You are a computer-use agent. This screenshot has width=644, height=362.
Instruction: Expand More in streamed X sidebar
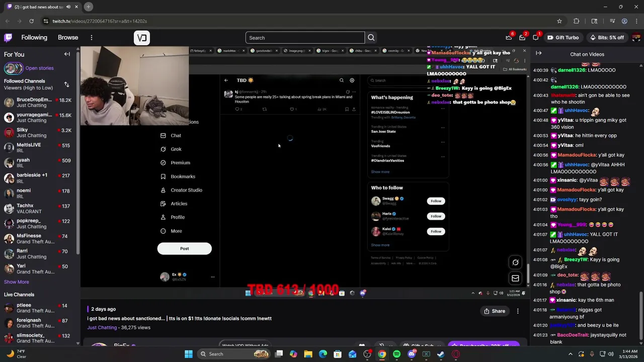(171, 231)
